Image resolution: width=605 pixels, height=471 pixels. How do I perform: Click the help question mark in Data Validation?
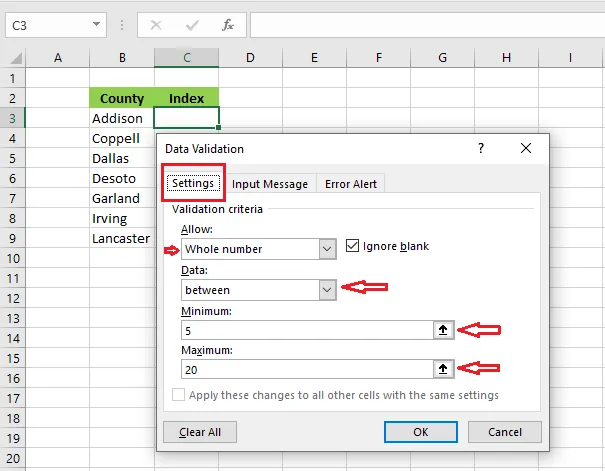[x=481, y=148]
